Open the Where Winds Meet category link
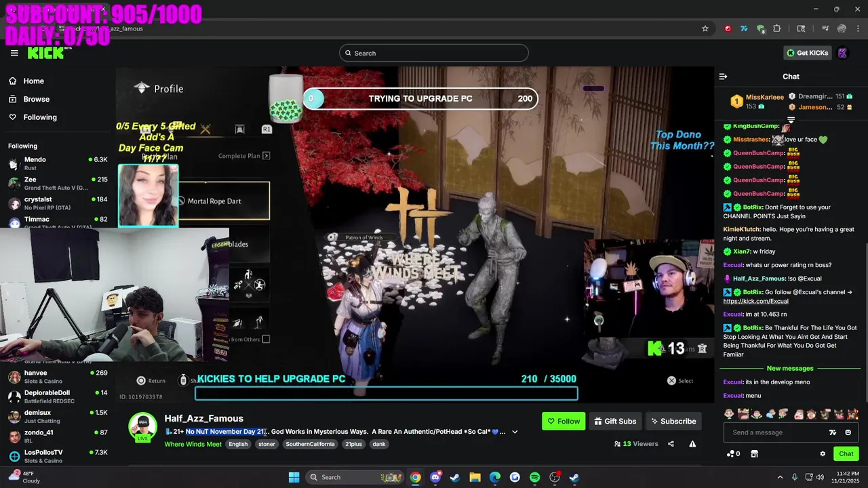The image size is (868, 488). [193, 444]
